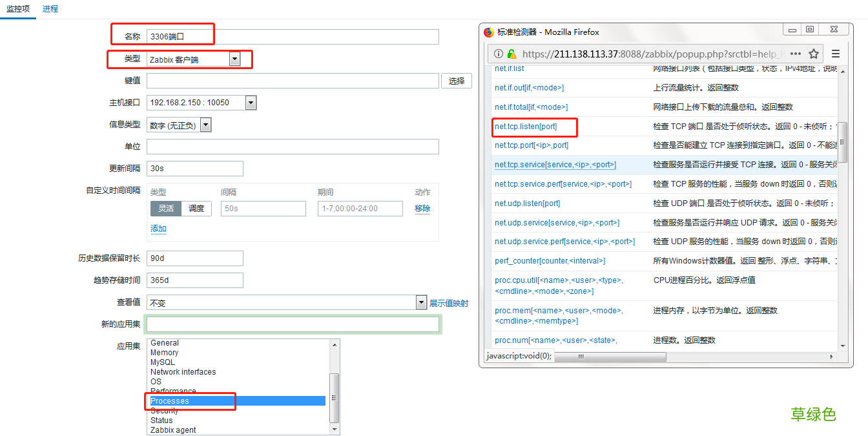Click the padlock security icon in address bar
This screenshot has height=436, width=868.
pyautogui.click(x=512, y=54)
